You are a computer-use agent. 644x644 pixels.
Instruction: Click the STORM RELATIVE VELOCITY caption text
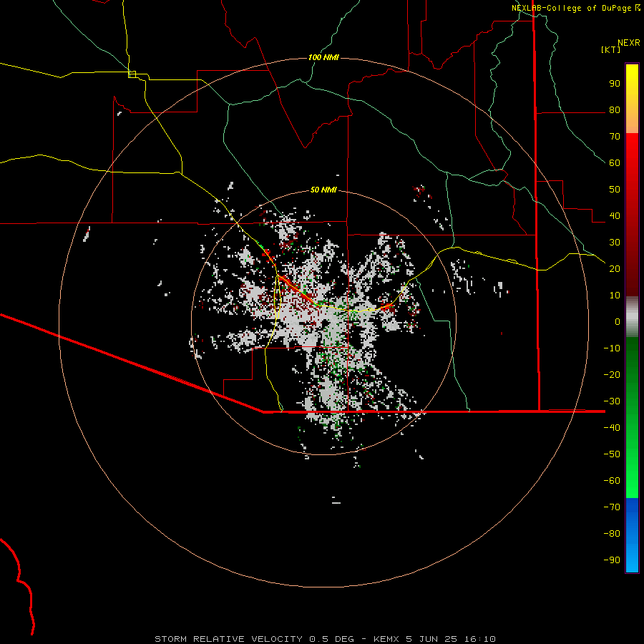(x=229, y=639)
